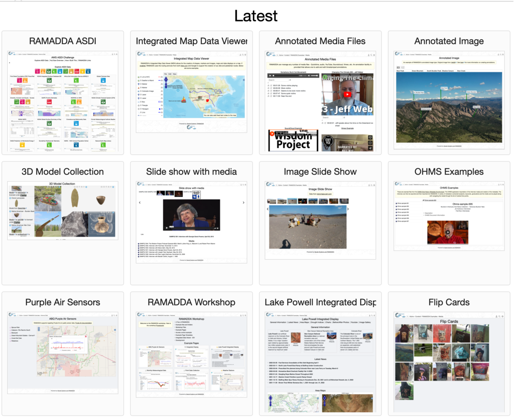Click the ABQ Purple Air Sensors map thumbnail

[62, 351]
